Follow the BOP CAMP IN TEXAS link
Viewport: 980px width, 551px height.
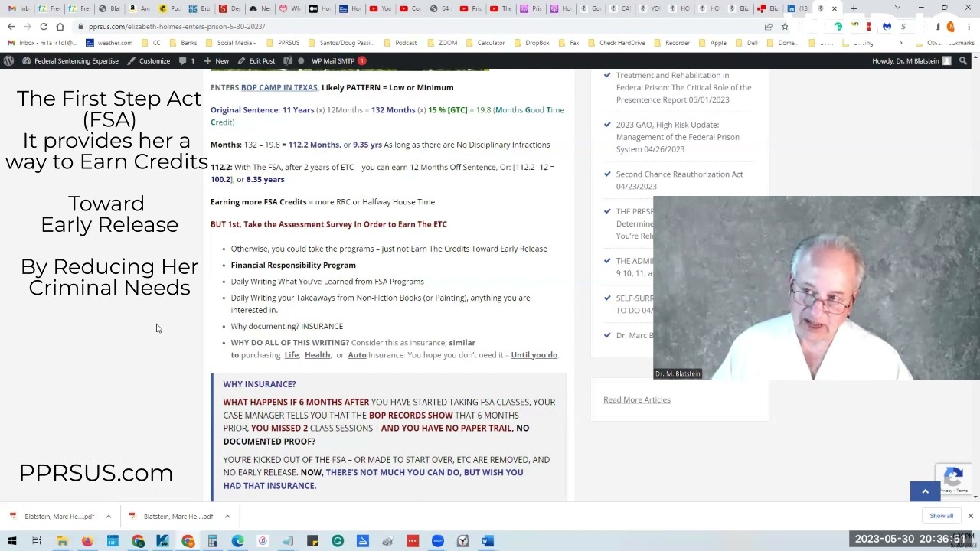[x=279, y=87]
